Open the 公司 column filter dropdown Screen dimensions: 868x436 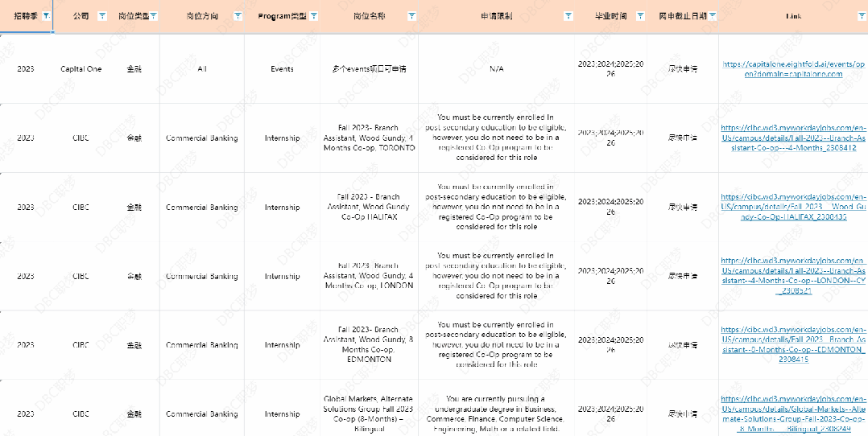(102, 16)
